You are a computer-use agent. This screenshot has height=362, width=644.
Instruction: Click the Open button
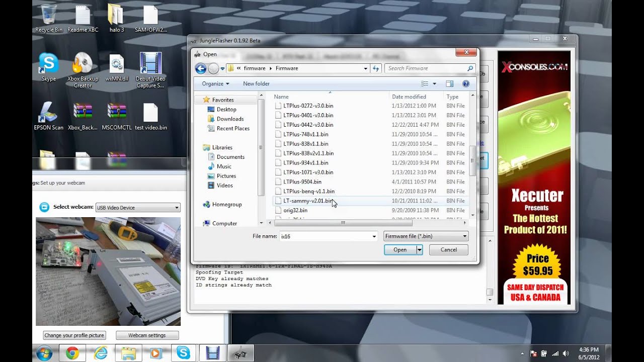pyautogui.click(x=400, y=250)
